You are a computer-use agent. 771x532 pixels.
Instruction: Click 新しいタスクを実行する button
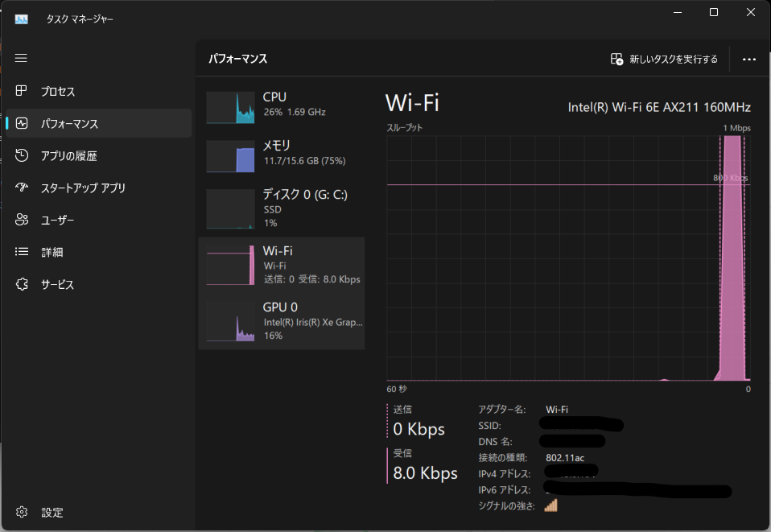click(x=664, y=59)
